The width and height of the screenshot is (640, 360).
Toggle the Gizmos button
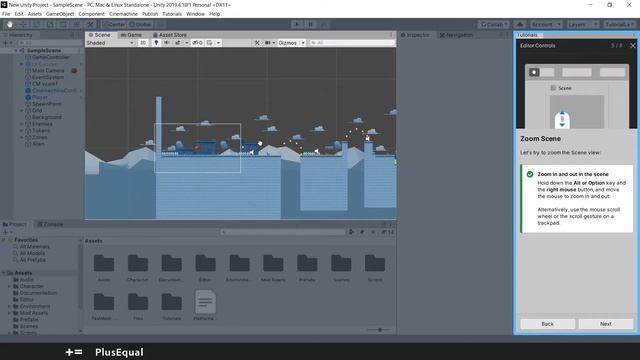287,43
